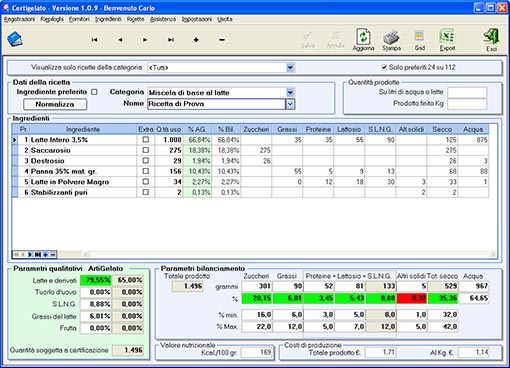Click the Grassi column header
This screenshot has height=368, width=510.
coord(287,129)
